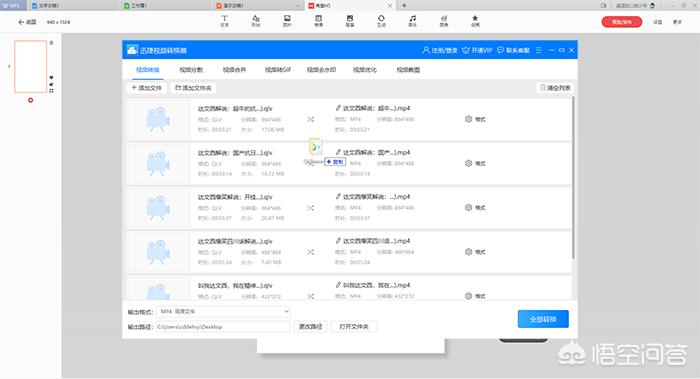Click pencil rename icon for 爆笑解说 mp4 output
This screenshot has height=379, width=700.
[x=338, y=196]
